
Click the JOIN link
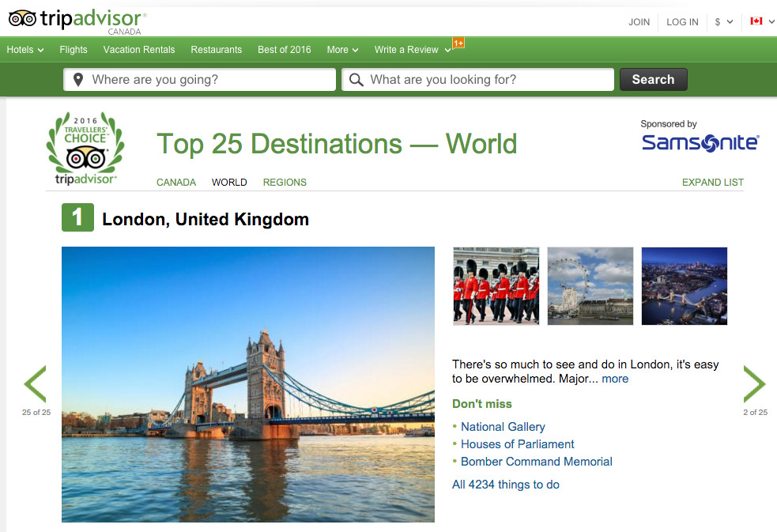(639, 22)
